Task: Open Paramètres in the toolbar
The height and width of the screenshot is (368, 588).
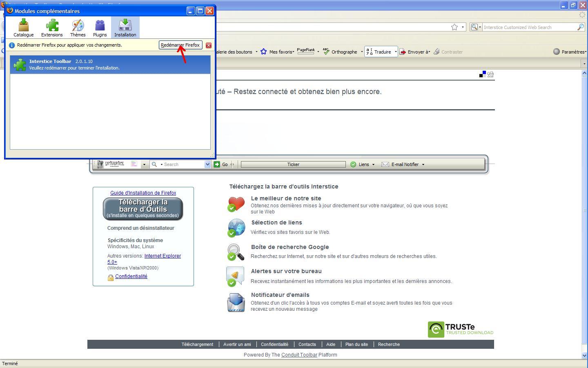Action: click(570, 52)
